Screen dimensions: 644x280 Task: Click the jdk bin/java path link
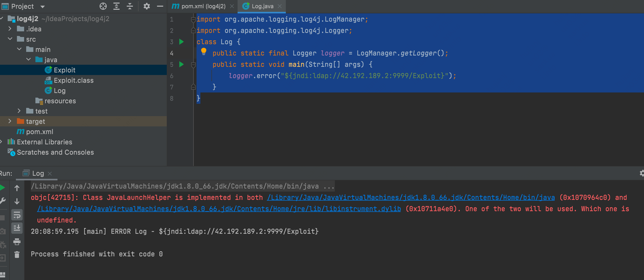411,198
